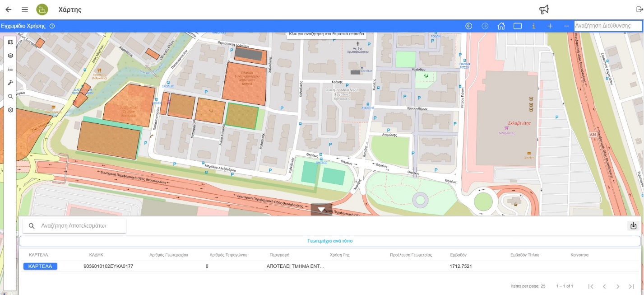Zoom in with the plus icon

(550, 26)
